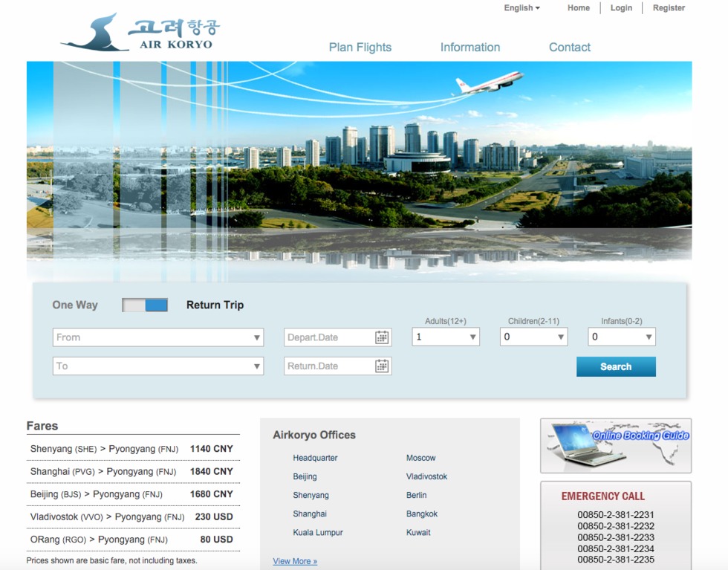Open the Beijing office link
This screenshot has width=728, height=570.
click(305, 476)
